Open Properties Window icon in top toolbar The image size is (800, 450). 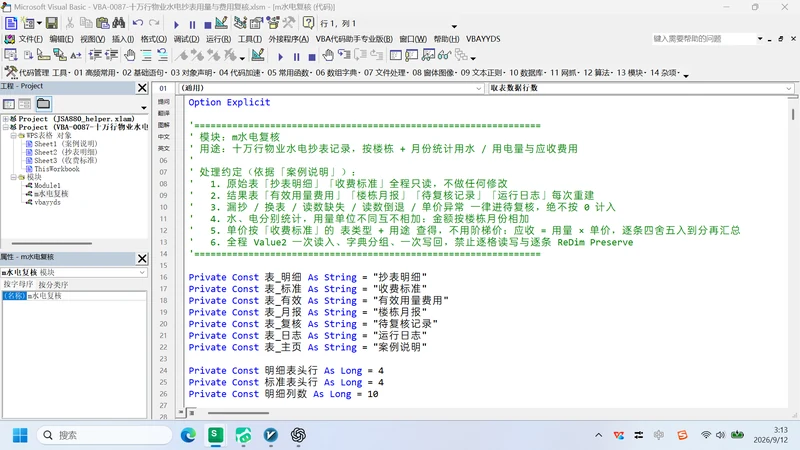(256, 23)
